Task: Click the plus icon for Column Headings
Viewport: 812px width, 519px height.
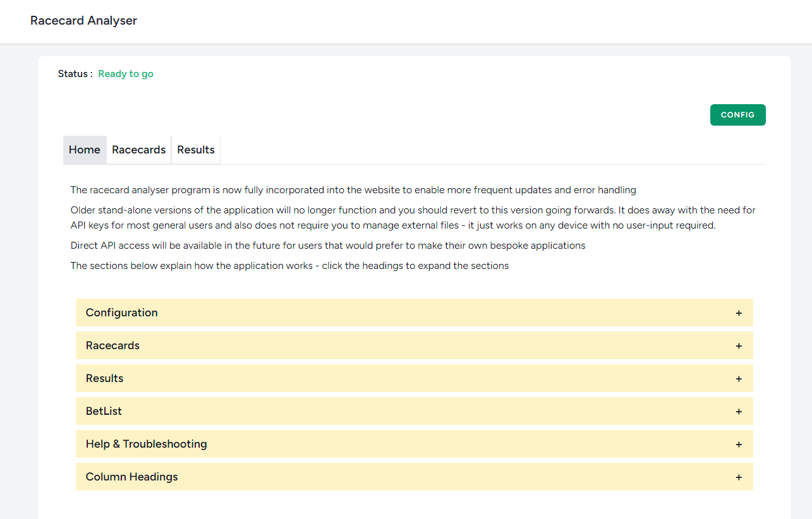Action: [739, 477]
